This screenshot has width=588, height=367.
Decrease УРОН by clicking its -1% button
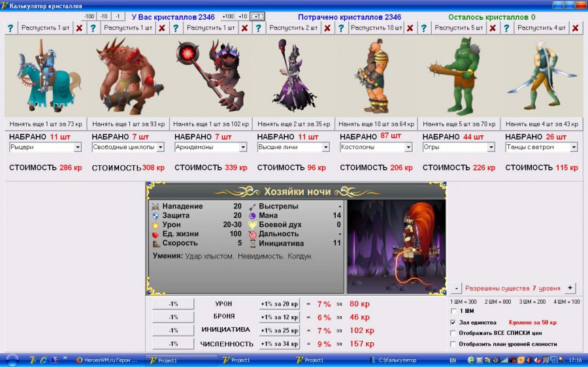(x=173, y=304)
